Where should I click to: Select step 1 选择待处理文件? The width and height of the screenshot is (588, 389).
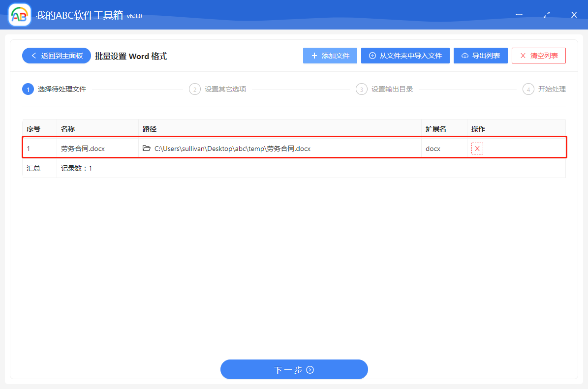(x=28, y=89)
